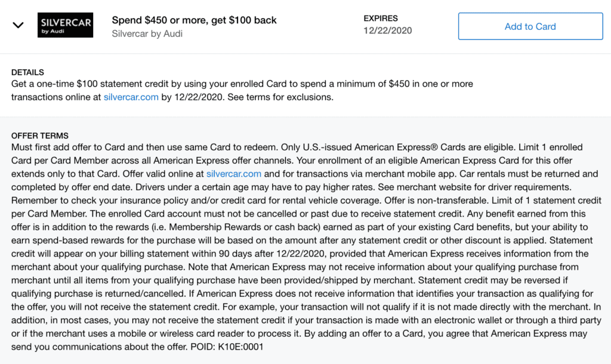The width and height of the screenshot is (611, 364).
Task: Click 'Drivers under a certain age' sentence
Action: (255, 187)
